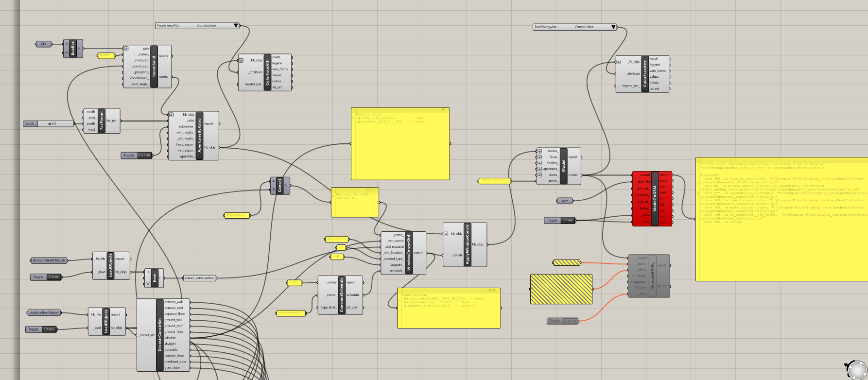
Task: Click the BuitenzonWindowMat_U164_G06_T06 panel
Action: click(x=355, y=202)
